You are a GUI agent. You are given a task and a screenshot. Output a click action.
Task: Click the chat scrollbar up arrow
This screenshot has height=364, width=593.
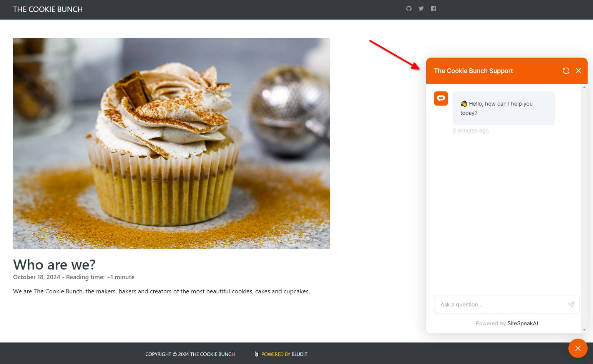584,87
